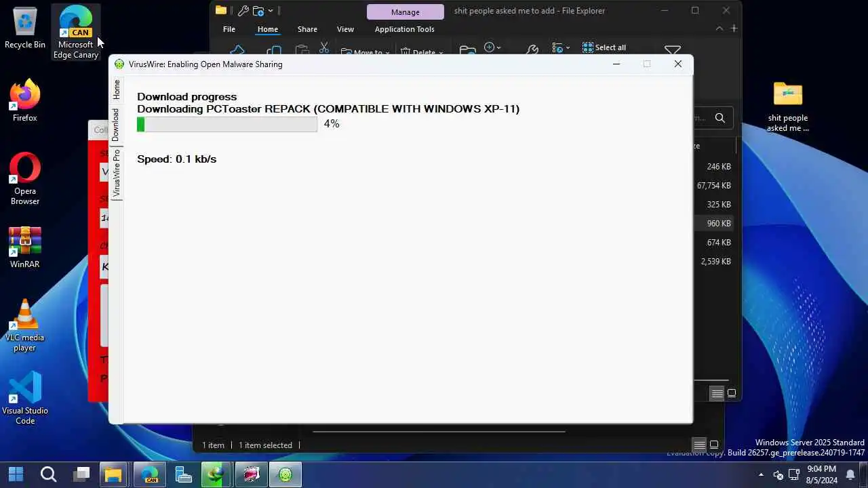Open the quick access toolbar customize dropdown

point(271,11)
